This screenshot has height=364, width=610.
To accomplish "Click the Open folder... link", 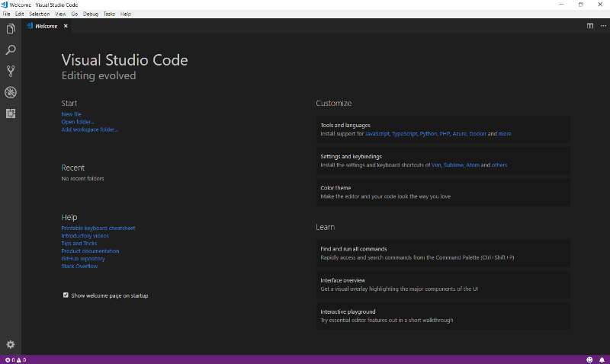I will (78, 122).
